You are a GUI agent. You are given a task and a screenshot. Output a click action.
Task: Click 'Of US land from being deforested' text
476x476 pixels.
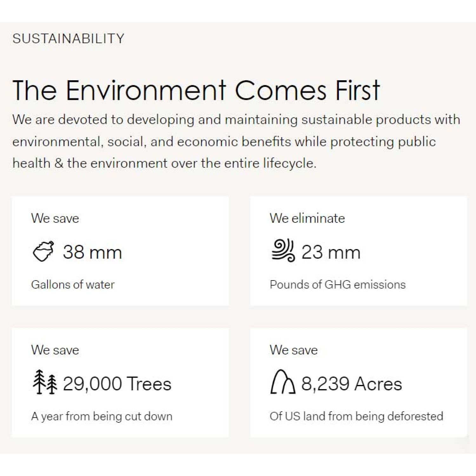(356, 416)
